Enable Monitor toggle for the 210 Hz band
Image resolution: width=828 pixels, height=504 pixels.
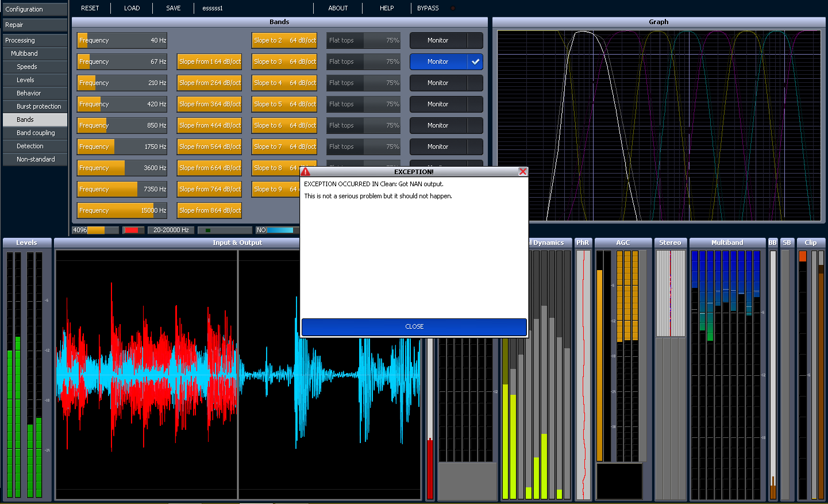point(446,83)
